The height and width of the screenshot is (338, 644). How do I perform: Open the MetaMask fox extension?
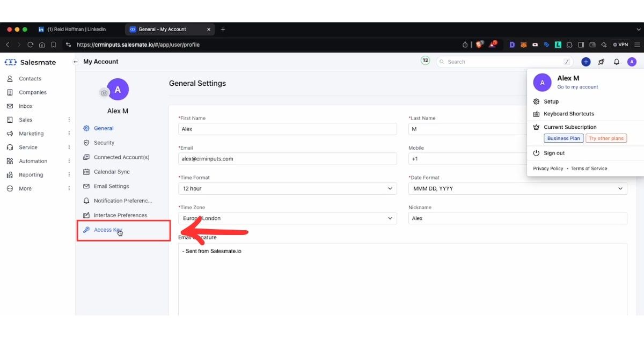pos(523,45)
